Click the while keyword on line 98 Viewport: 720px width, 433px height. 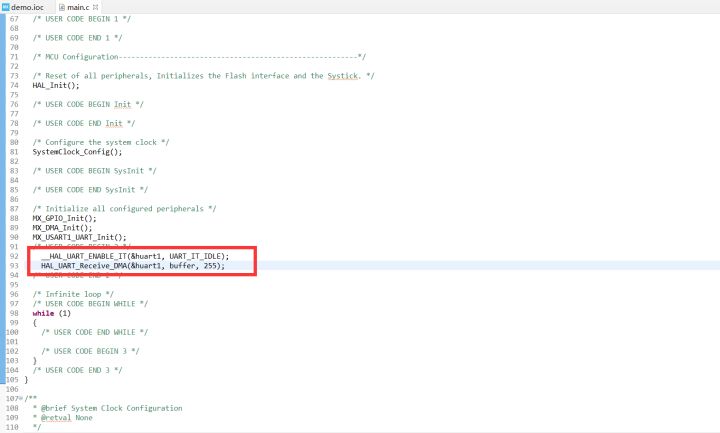point(43,313)
